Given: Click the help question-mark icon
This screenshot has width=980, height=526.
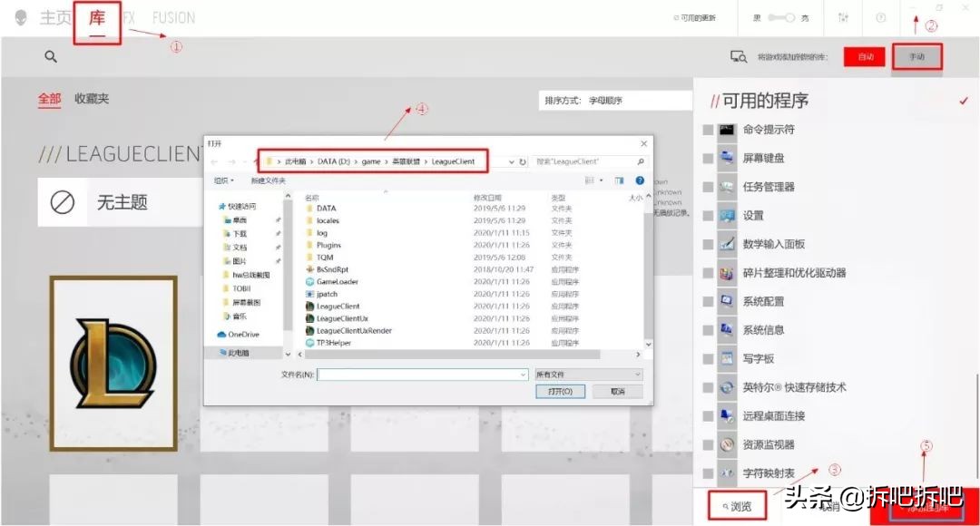Looking at the screenshot, I should pyautogui.click(x=880, y=16).
